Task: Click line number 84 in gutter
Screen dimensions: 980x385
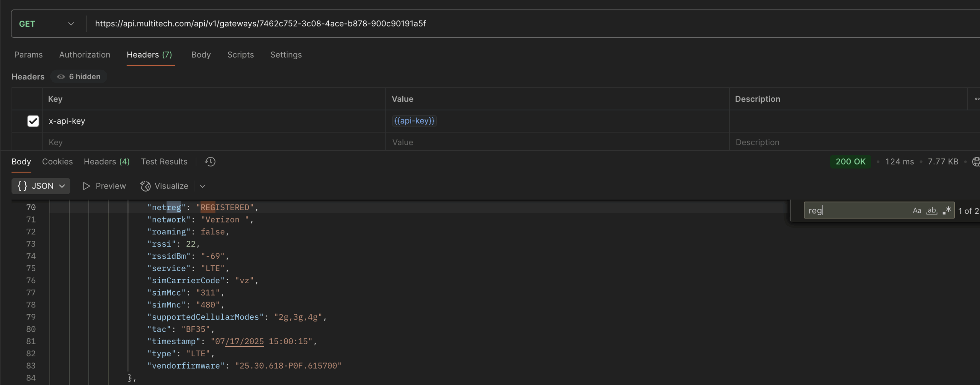Action: [x=31, y=378]
